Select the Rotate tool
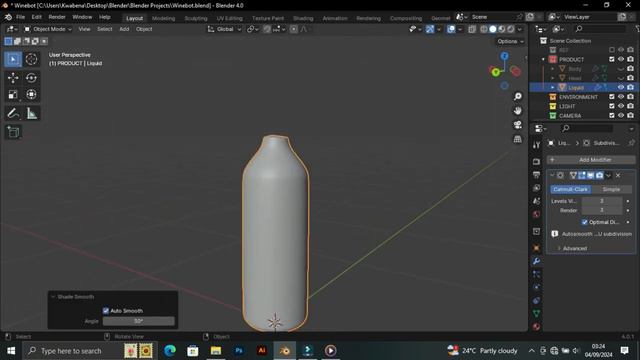Image resolution: width=640 pixels, height=360 pixels. pyautogui.click(x=31, y=78)
